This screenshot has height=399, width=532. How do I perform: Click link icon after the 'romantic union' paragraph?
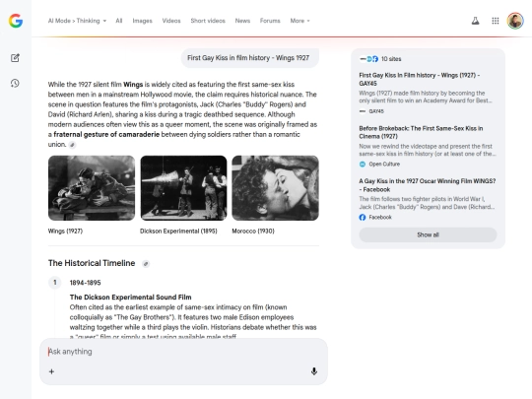(x=72, y=145)
